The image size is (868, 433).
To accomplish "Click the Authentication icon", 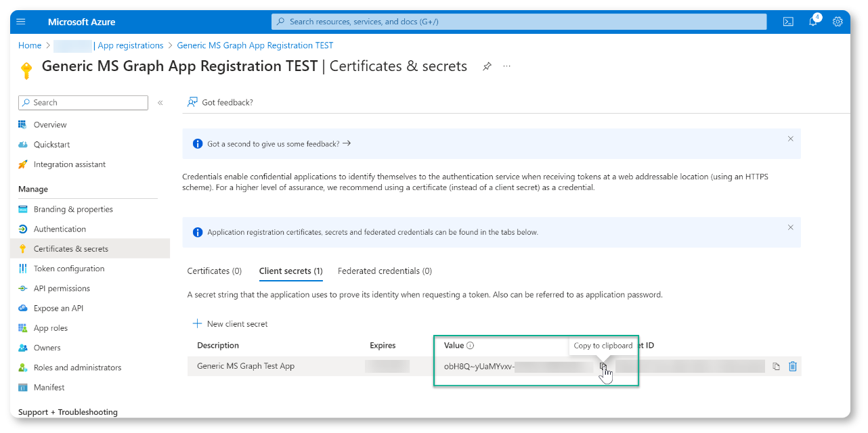I will 22,229.
